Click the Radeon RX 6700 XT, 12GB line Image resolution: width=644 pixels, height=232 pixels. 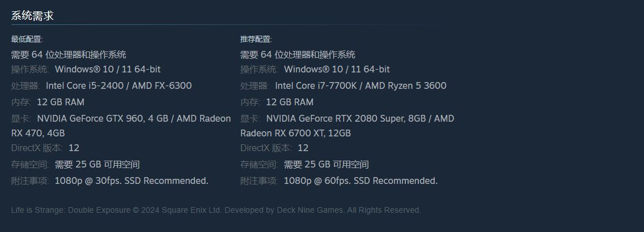[x=295, y=134]
